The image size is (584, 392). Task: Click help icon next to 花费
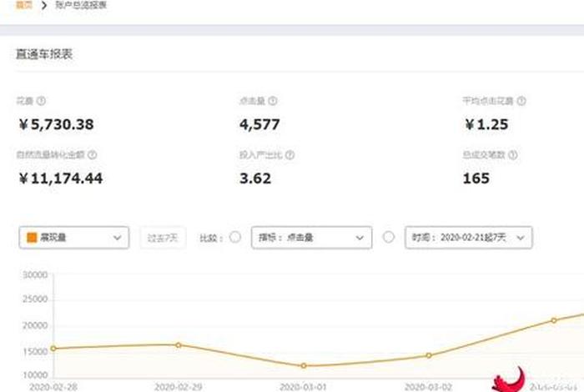41,101
